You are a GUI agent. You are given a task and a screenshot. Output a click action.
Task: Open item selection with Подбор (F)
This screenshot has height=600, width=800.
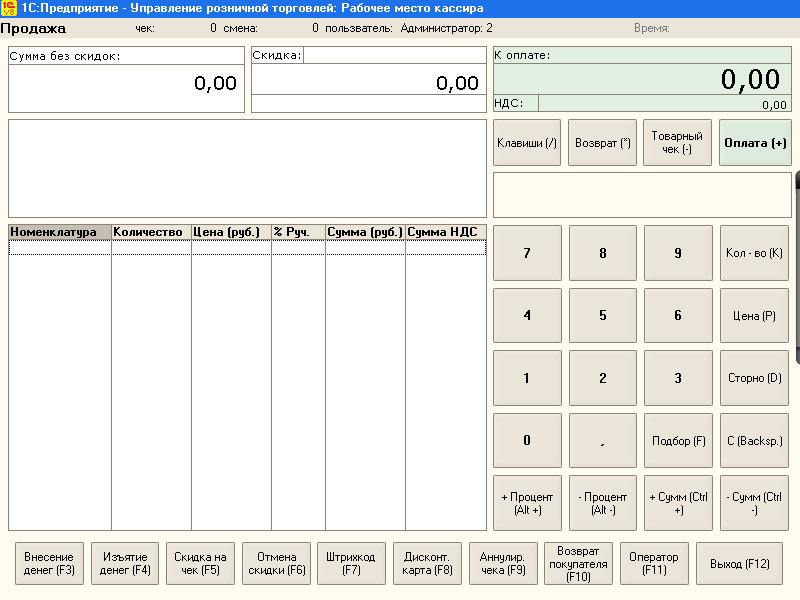(679, 440)
